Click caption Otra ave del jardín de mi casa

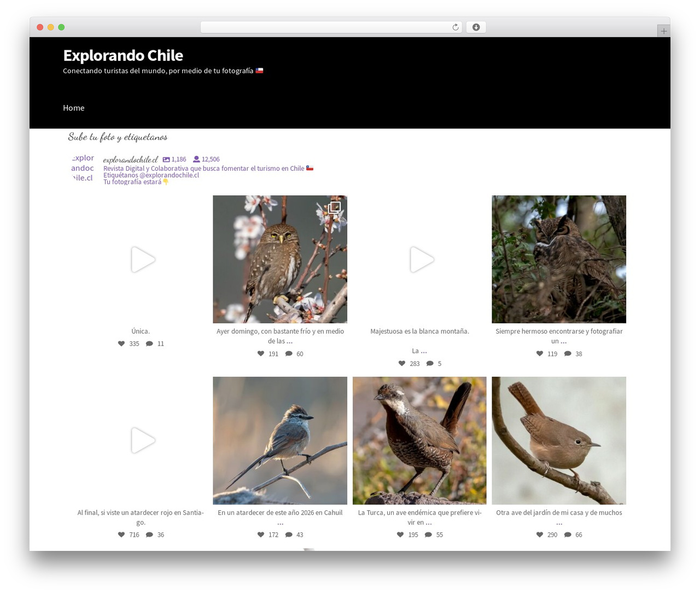tap(559, 518)
